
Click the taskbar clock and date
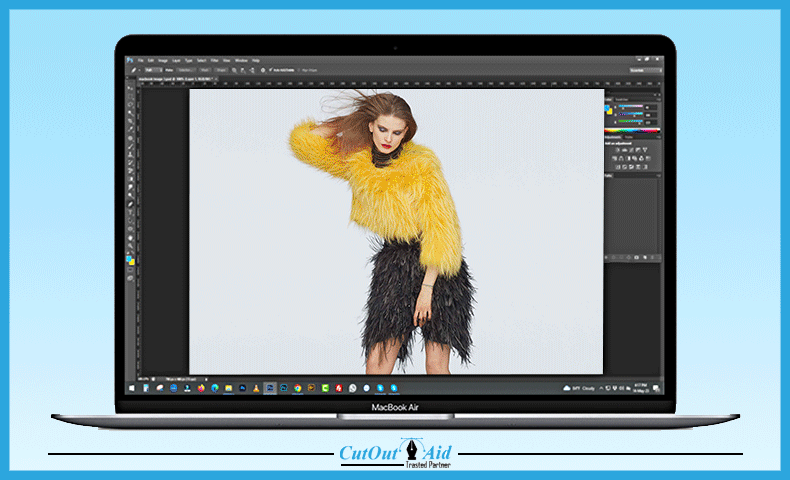click(640, 387)
